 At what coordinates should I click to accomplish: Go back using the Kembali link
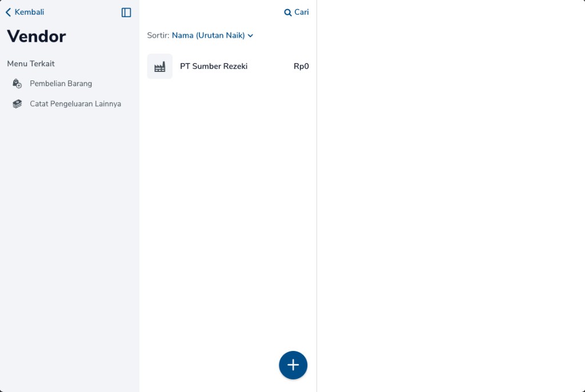coord(25,13)
